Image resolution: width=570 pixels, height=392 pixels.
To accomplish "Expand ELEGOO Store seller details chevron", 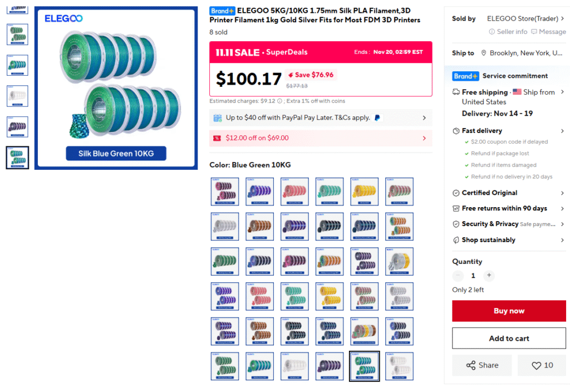I will tap(562, 18).
